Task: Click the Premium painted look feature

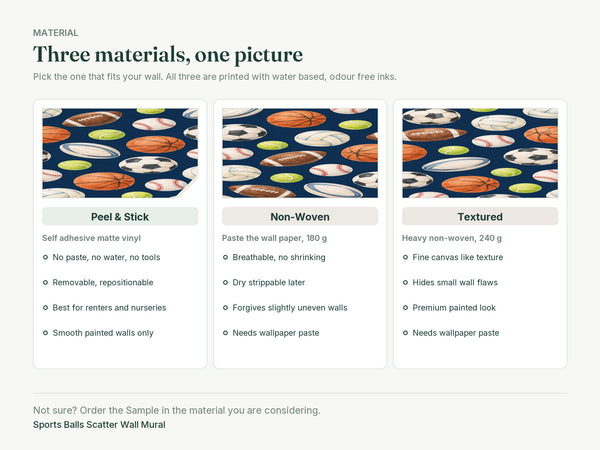Action: 454,308
